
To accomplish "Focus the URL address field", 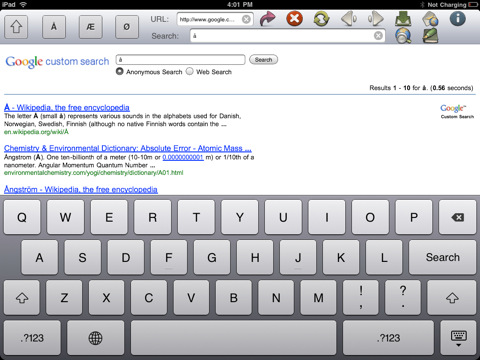I will click(215, 19).
